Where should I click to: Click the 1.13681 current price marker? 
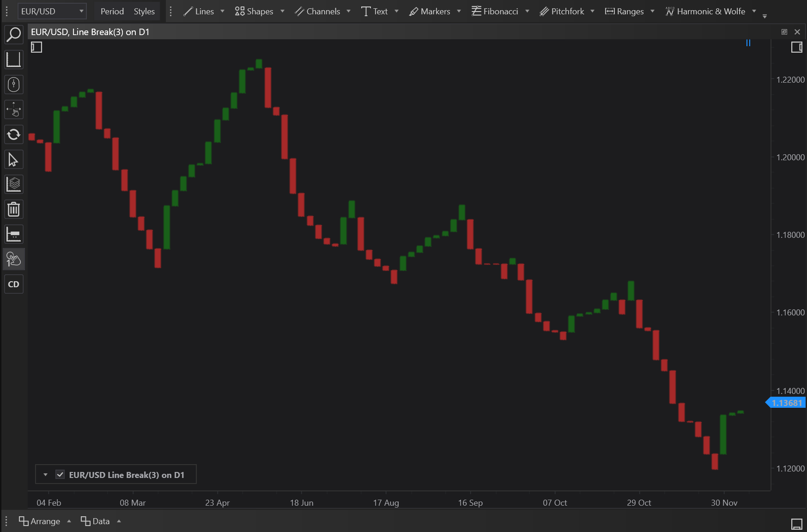coord(786,403)
